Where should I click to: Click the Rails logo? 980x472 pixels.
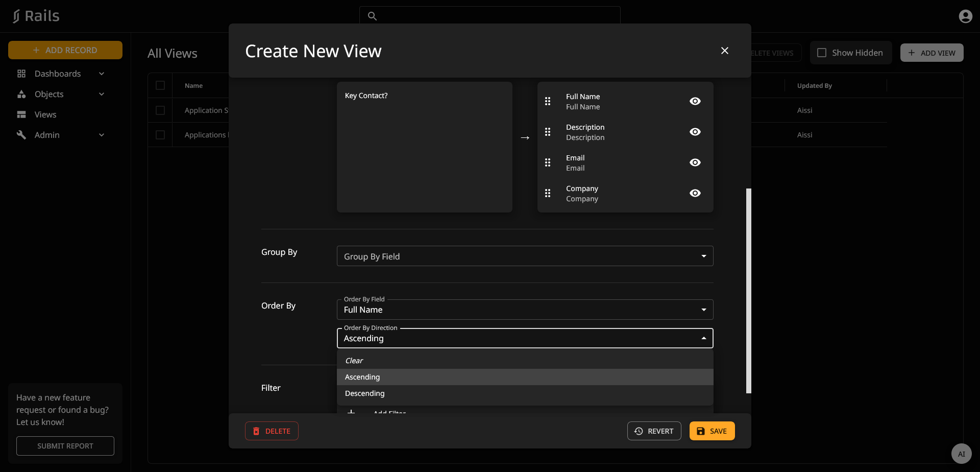(36, 16)
